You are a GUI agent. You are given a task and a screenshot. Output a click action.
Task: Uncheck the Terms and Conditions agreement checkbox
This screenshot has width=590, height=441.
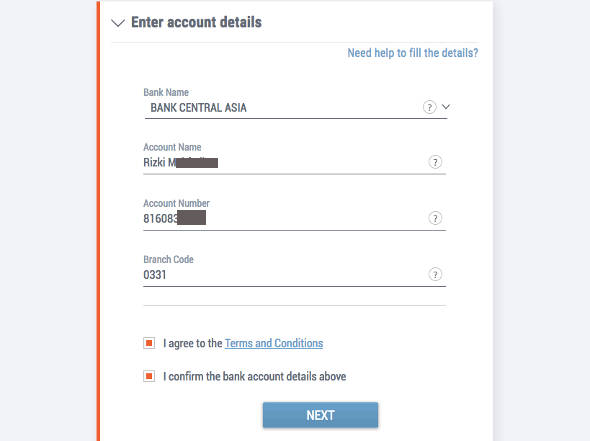click(x=149, y=343)
